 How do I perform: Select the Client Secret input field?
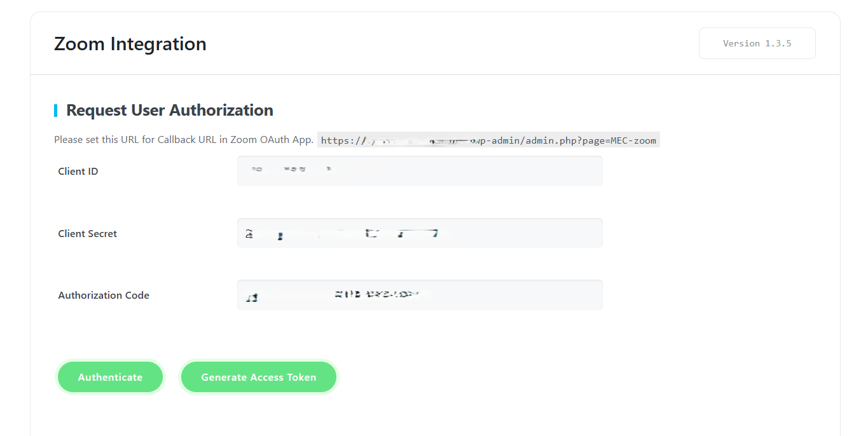(420, 233)
